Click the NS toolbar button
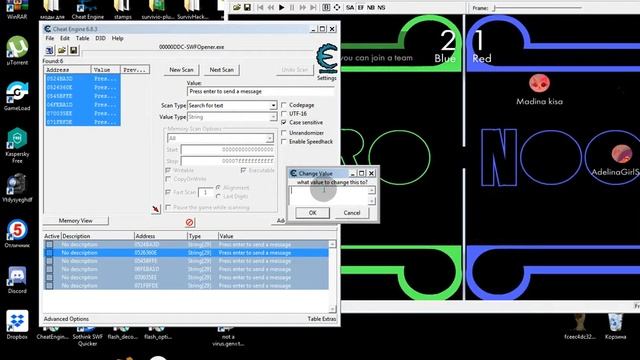Image resolution: width=640 pixels, height=360 pixels. pos(381,8)
